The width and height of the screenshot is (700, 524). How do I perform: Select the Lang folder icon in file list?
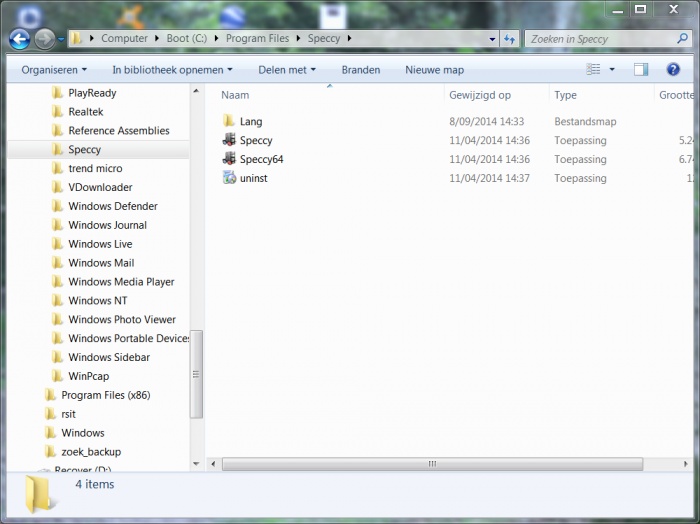tap(229, 121)
